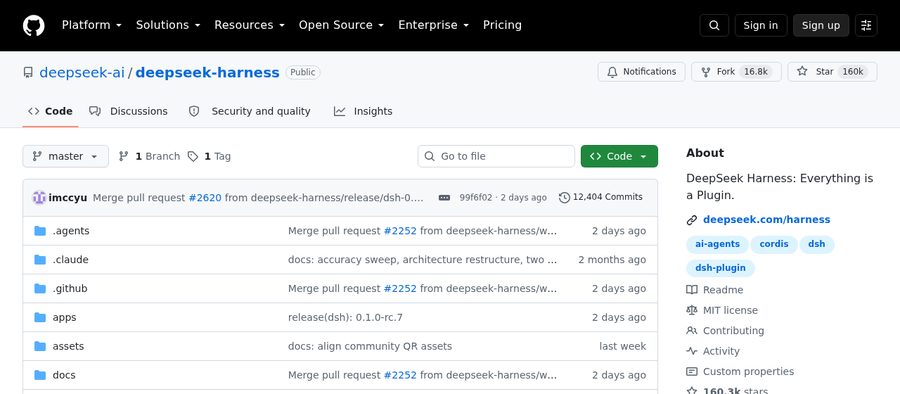Click the .claude folder icon
The width and height of the screenshot is (900, 394).
40,260
